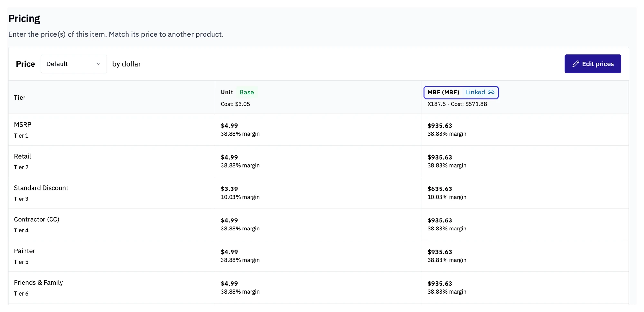
Task: Select the Retail tier row label
Action: (x=23, y=156)
